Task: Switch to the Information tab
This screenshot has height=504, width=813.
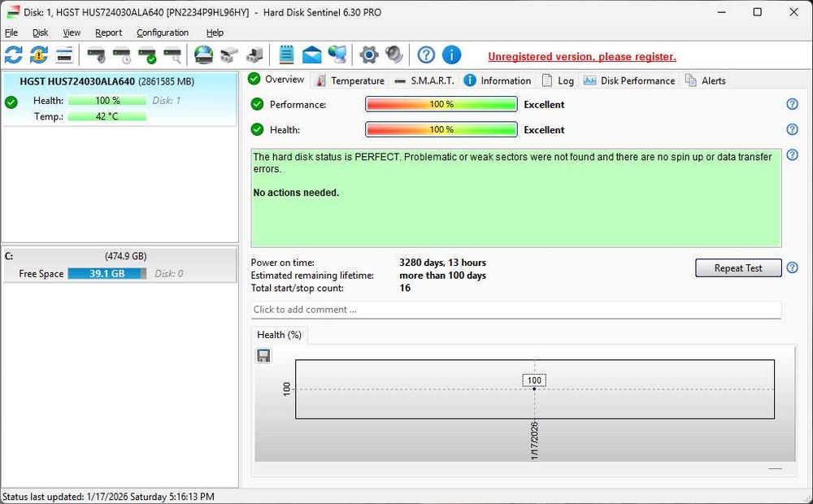Action: [498, 81]
